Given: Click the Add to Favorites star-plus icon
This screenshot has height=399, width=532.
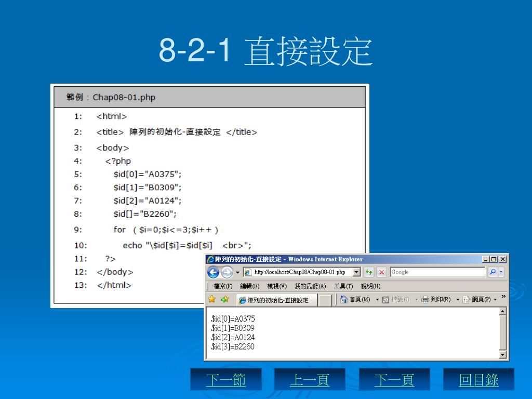Looking at the screenshot, I should coord(224,299).
